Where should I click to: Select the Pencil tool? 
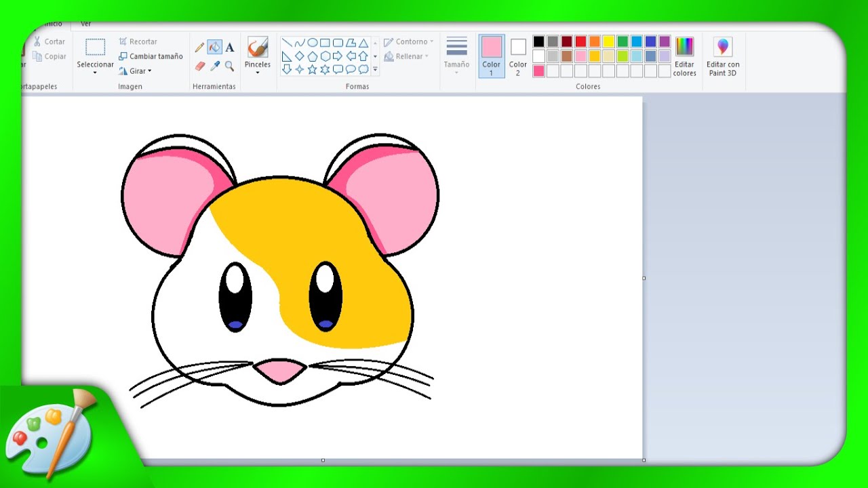tap(199, 47)
